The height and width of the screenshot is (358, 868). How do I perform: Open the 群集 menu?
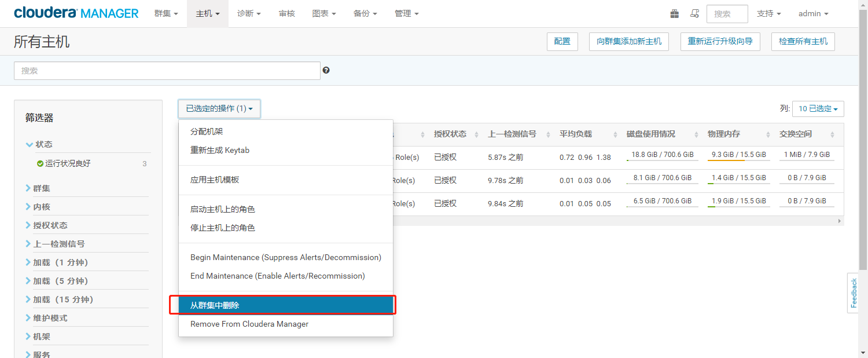[x=166, y=13]
